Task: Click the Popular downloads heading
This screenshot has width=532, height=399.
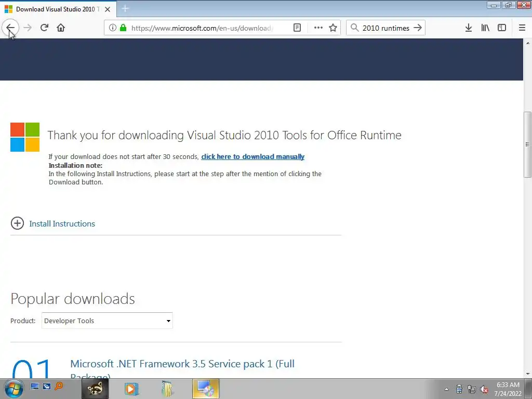Action: pyautogui.click(x=73, y=299)
